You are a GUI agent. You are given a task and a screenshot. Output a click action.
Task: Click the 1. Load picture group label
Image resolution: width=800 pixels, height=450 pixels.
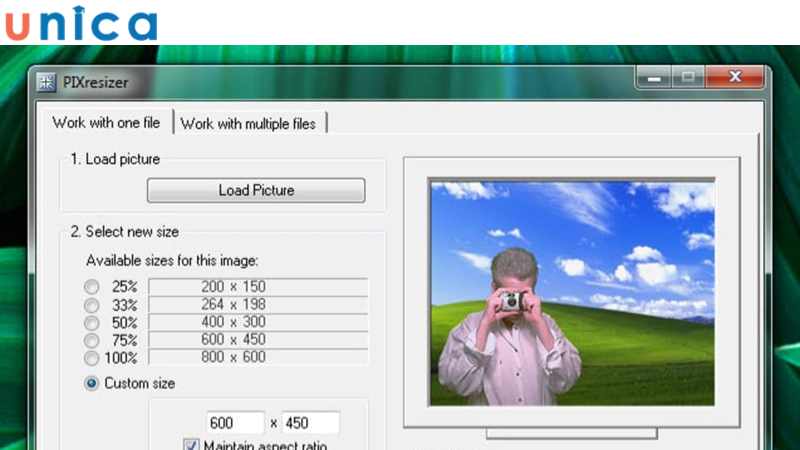pos(115,159)
